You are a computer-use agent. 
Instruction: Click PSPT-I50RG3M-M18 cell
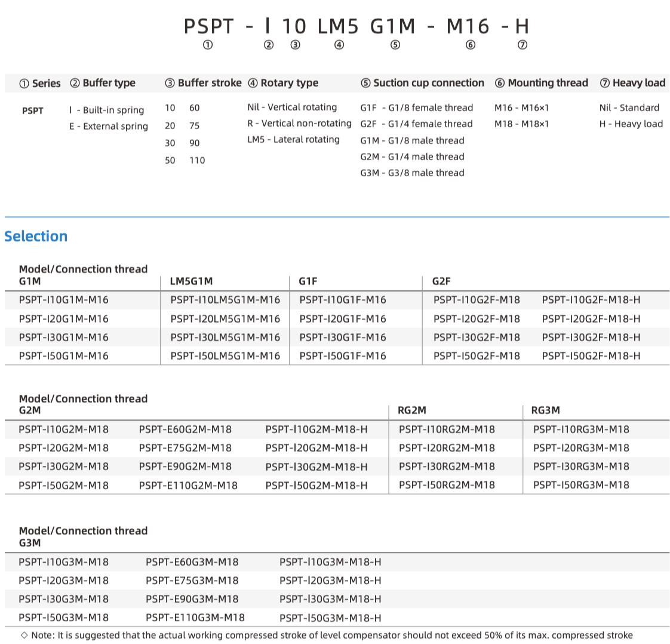click(x=581, y=485)
